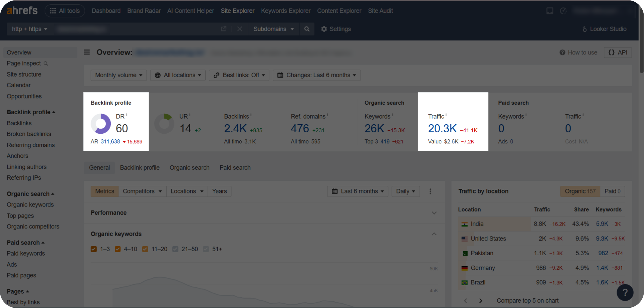Open the three-dot chart options menu

pos(430,191)
